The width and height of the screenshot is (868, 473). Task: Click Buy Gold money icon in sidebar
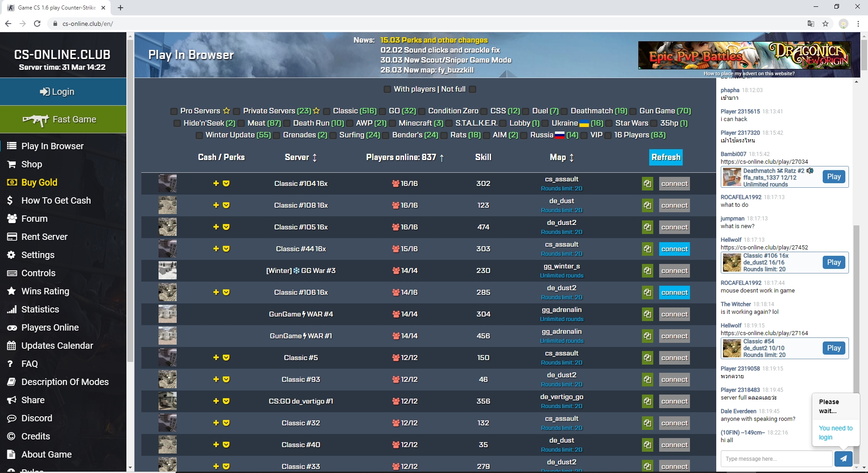pos(12,182)
